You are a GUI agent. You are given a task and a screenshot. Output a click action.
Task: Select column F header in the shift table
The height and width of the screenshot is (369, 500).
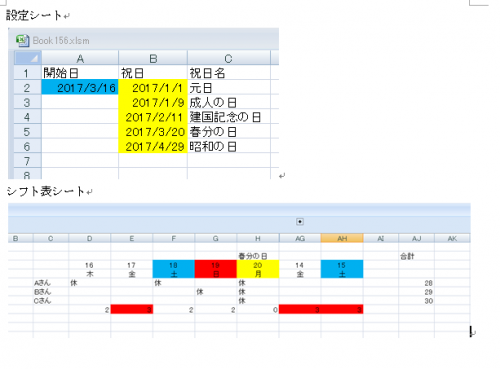point(174,238)
